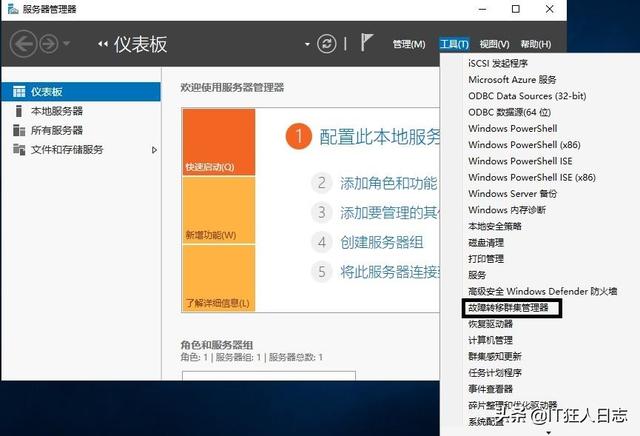This screenshot has width=640, height=436.
Task: Open the 视图(V) menu
Action: click(x=494, y=44)
